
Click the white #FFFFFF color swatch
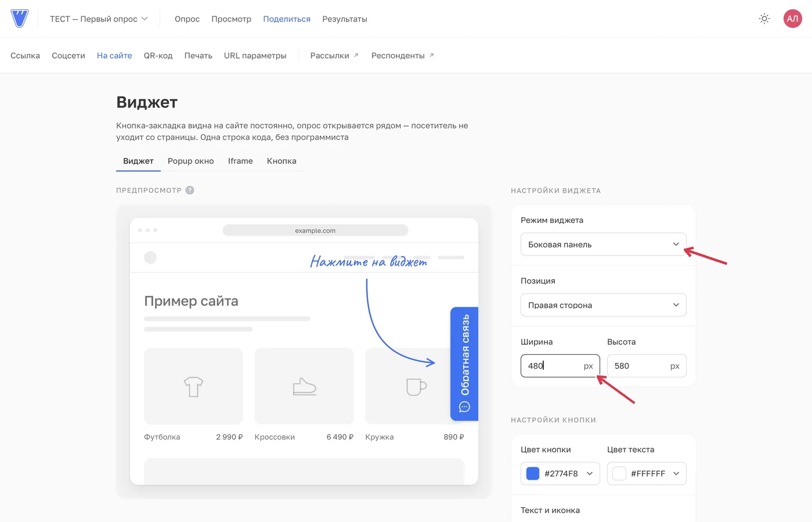[619, 473]
